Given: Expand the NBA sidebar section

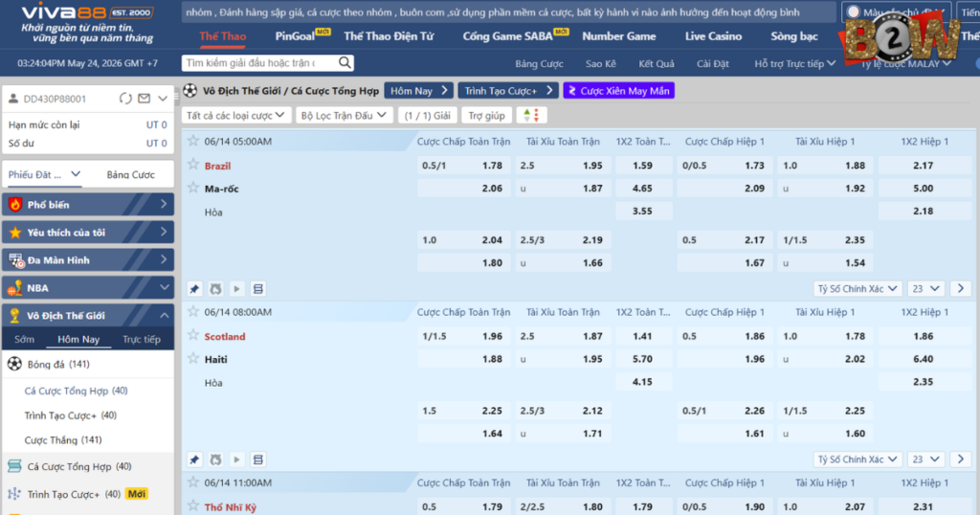Looking at the screenshot, I should (164, 287).
